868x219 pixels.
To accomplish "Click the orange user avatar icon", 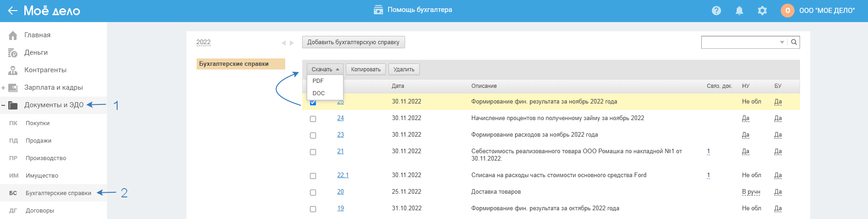I will click(x=787, y=11).
